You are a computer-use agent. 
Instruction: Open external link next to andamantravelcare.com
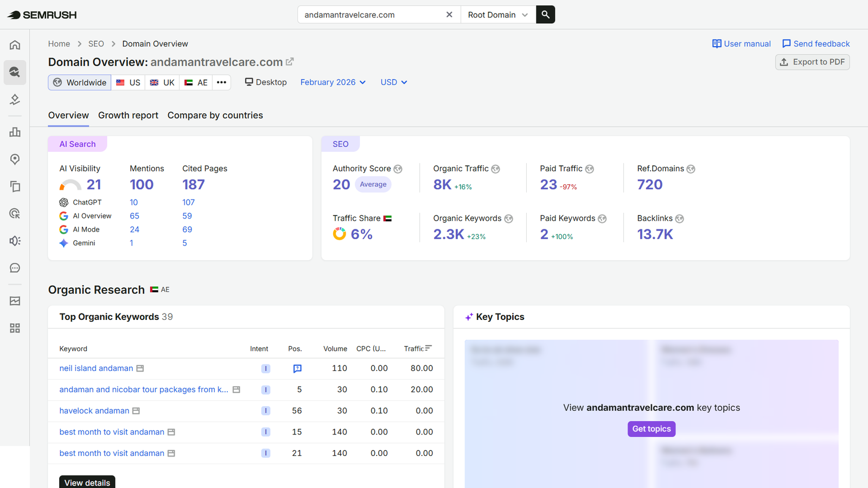tap(290, 62)
